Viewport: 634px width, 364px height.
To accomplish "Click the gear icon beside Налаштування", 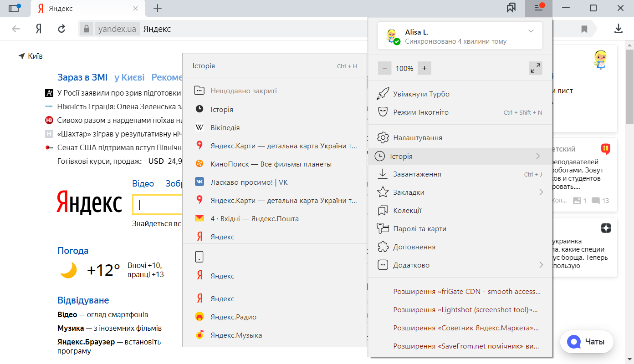I will 383,138.
